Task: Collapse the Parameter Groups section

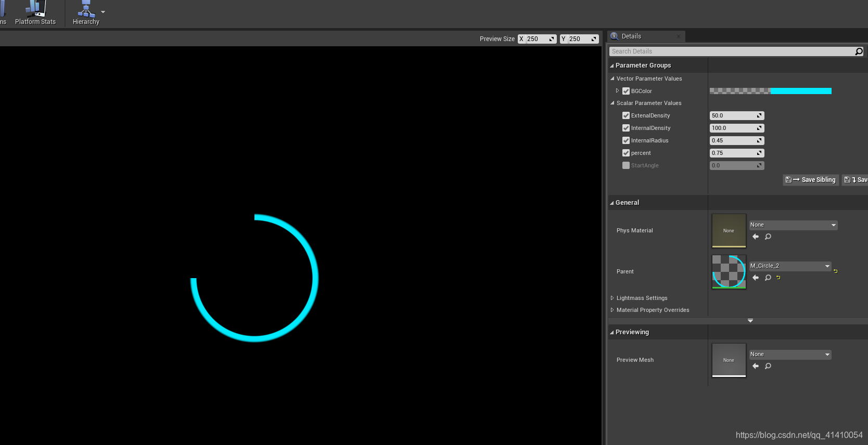Action: click(x=612, y=66)
